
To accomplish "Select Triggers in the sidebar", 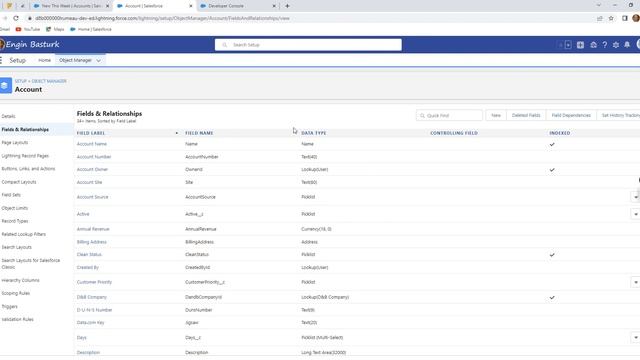I will coord(9,307).
